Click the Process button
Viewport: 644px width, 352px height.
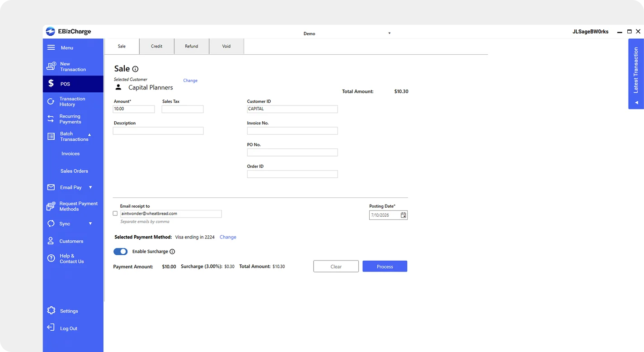(385, 266)
